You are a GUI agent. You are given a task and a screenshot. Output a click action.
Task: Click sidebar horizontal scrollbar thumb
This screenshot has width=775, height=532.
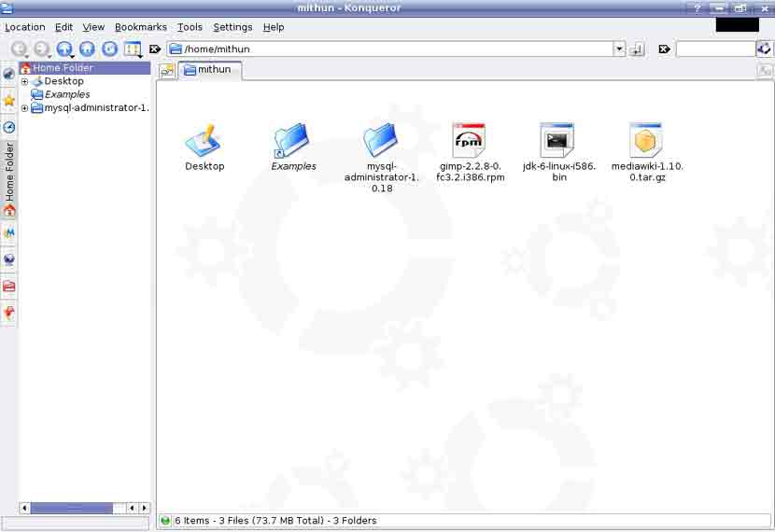point(71,508)
